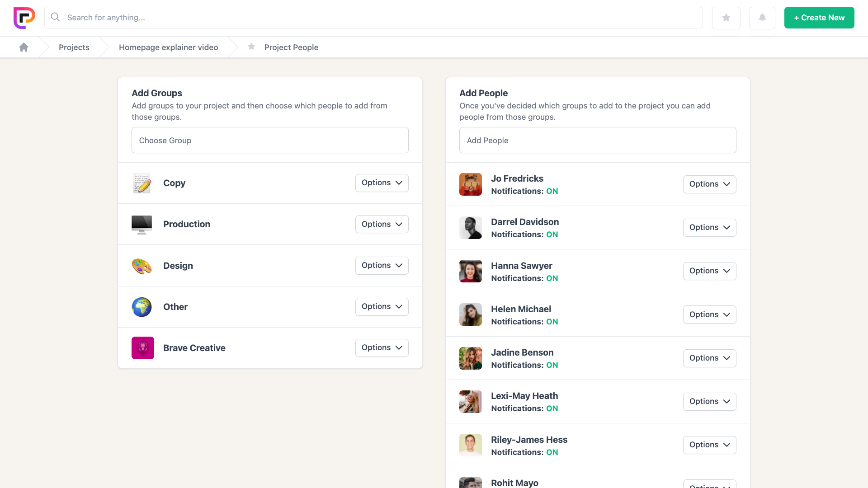Click the favorites star button in header
Image resolution: width=868 pixels, height=488 pixels.
click(726, 18)
